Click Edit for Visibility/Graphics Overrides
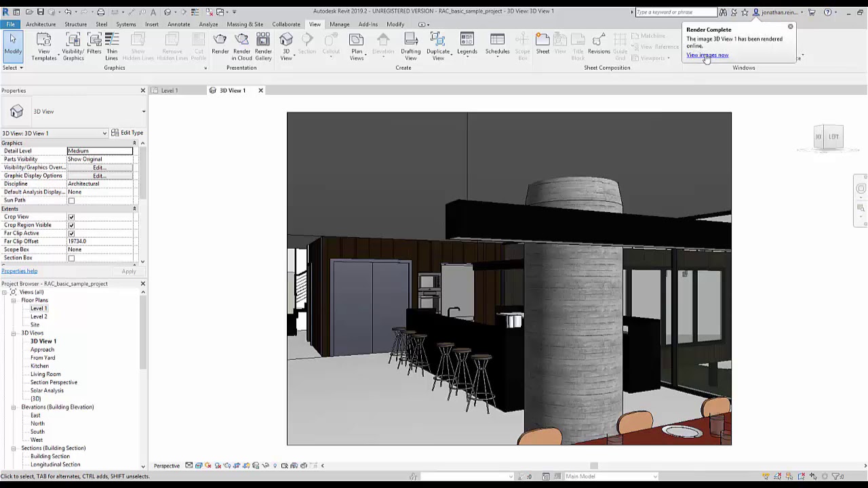The image size is (868, 488). coord(100,167)
